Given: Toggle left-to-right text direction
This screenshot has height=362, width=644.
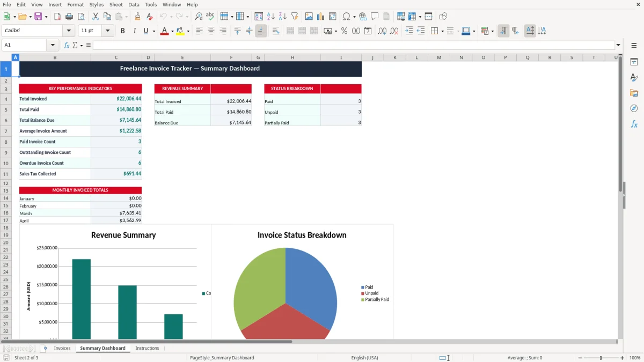Looking at the screenshot, I should (503, 31).
